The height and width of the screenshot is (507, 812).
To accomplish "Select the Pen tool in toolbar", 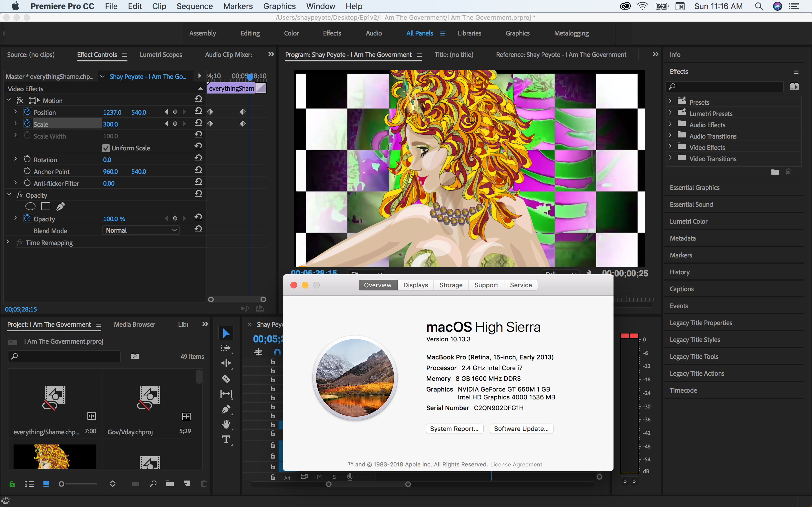I will coord(226,409).
